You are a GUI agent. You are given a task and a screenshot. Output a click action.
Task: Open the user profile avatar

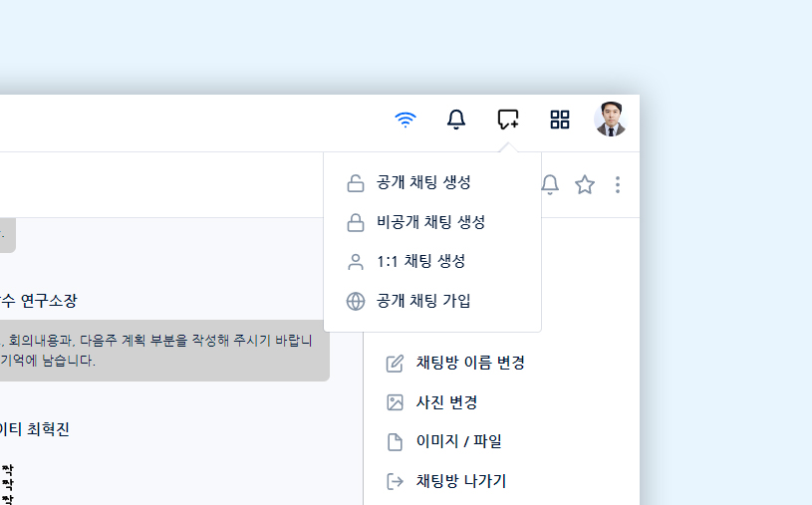click(x=611, y=120)
